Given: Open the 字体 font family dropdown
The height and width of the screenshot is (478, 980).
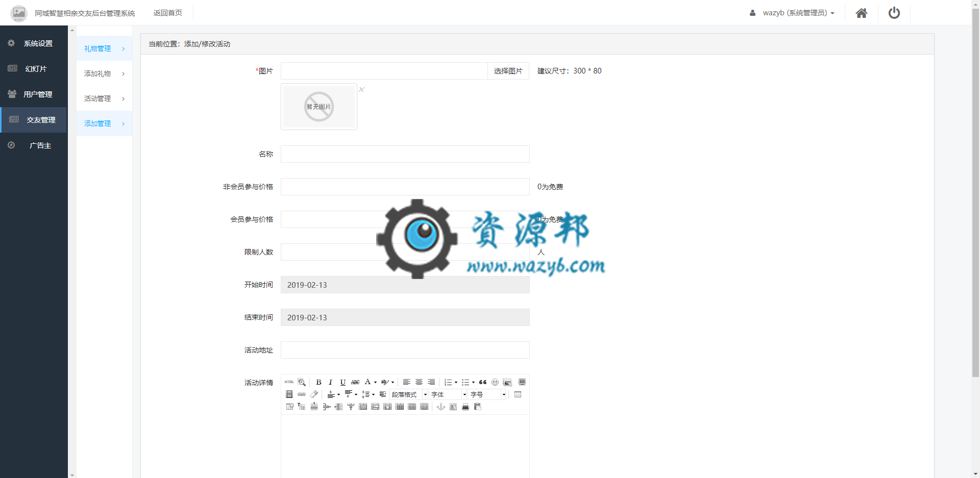Looking at the screenshot, I should pyautogui.click(x=448, y=394).
